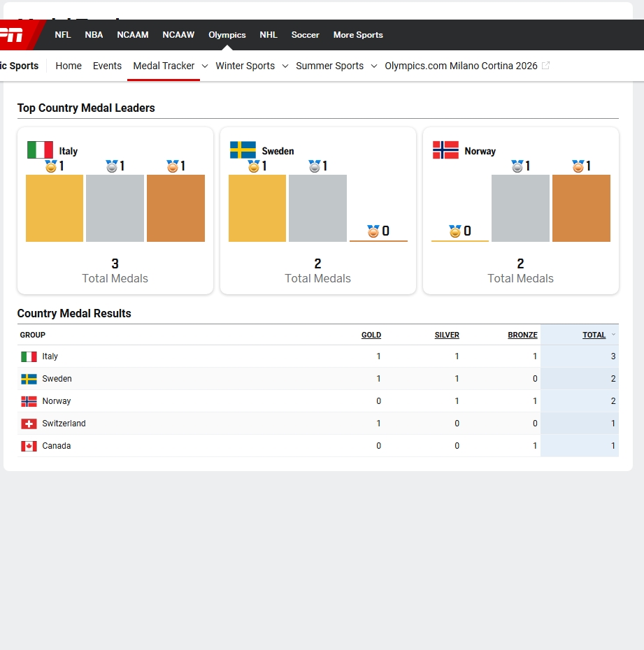Open Winter Sports tab

[x=245, y=66]
